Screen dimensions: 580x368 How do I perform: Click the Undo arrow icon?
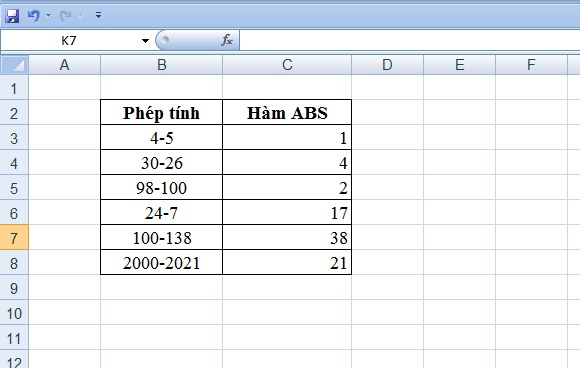(x=34, y=16)
